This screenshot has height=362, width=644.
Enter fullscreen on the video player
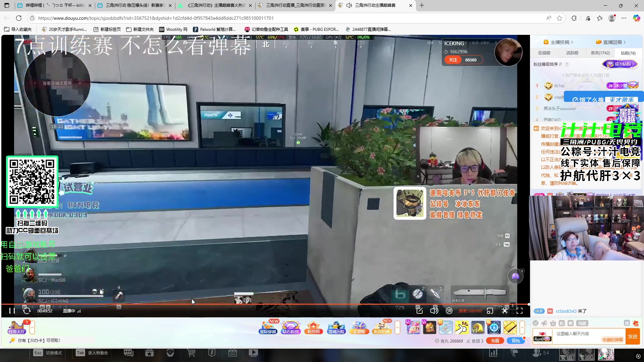pyautogui.click(x=520, y=311)
